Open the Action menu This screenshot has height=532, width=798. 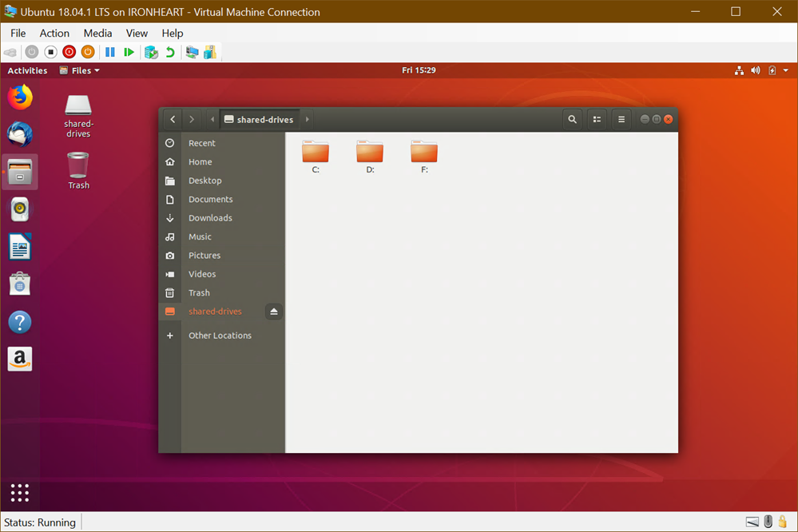[54, 33]
